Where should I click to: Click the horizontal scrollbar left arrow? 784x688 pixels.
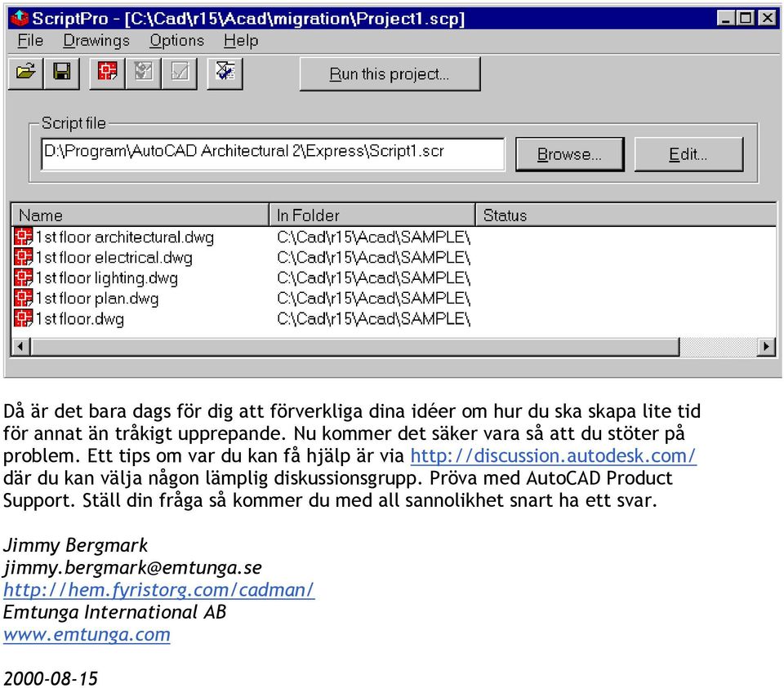[20, 346]
